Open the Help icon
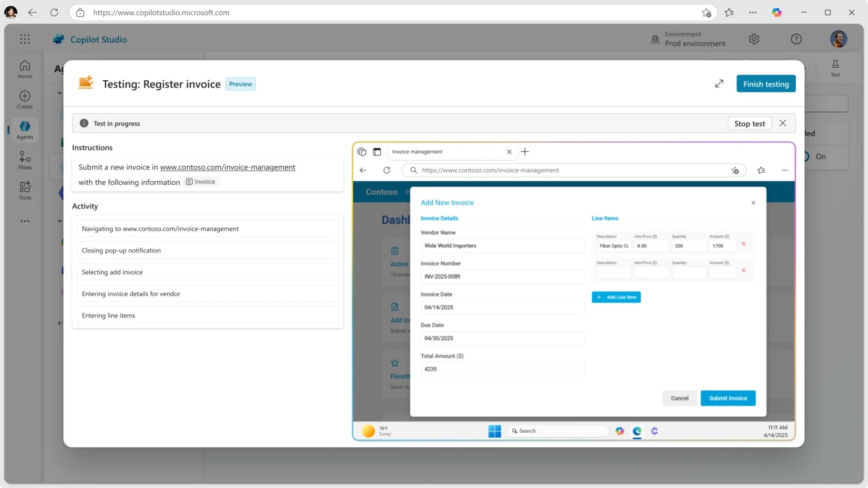The image size is (868, 488). pos(796,39)
